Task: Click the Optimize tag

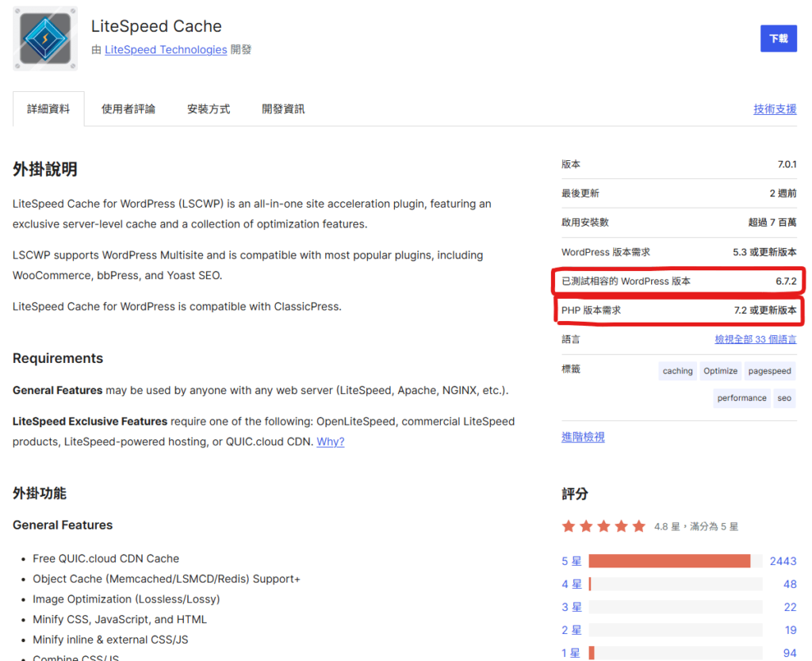Action: tap(720, 371)
